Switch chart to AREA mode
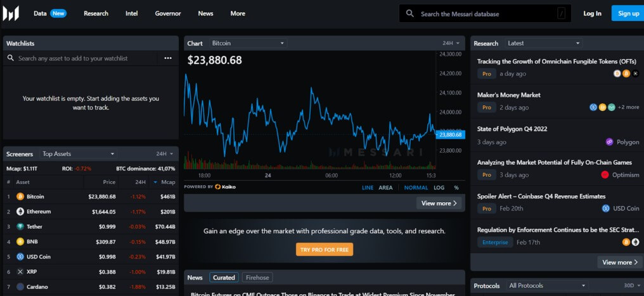Image resolution: width=644 pixels, height=296 pixels. [x=385, y=188]
